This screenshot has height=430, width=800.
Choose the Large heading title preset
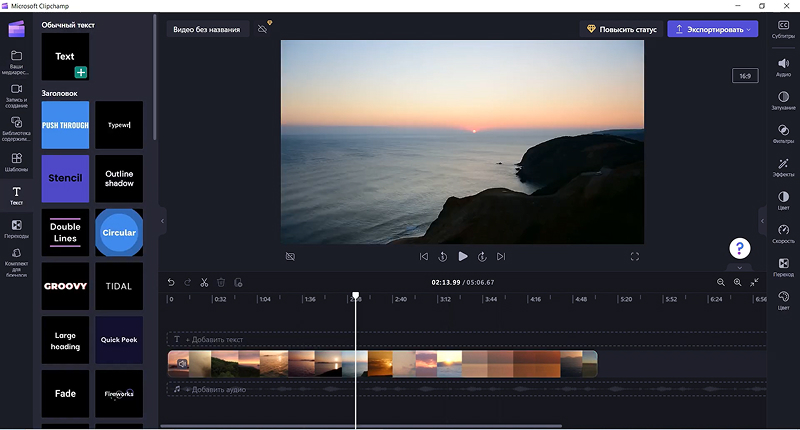coord(65,340)
